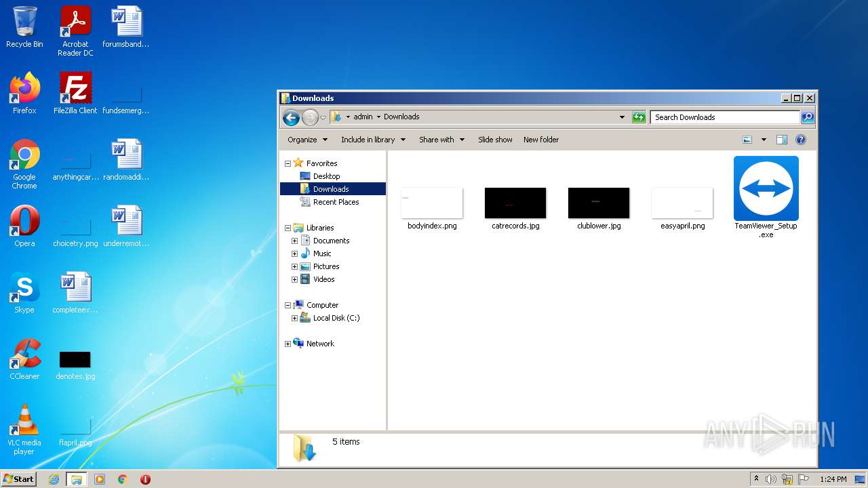This screenshot has width=868, height=488.
Task: Expand the arrow after admin breadcrumb
Action: coord(378,117)
